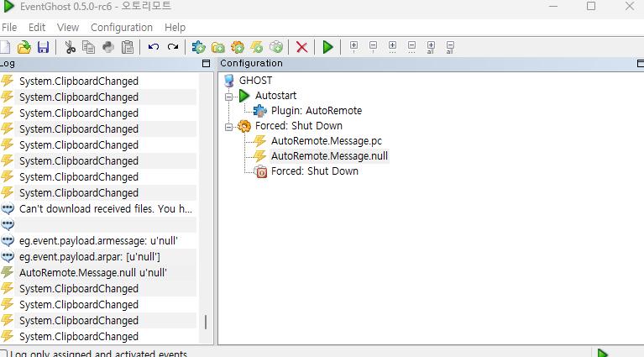Open the Edit menu

coord(37,28)
